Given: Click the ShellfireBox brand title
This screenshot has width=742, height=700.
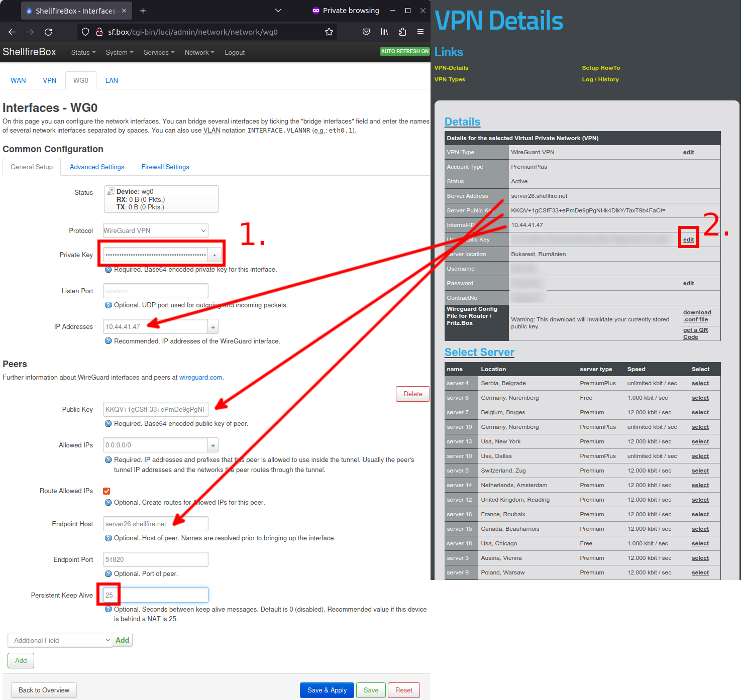Looking at the screenshot, I should click(x=29, y=52).
